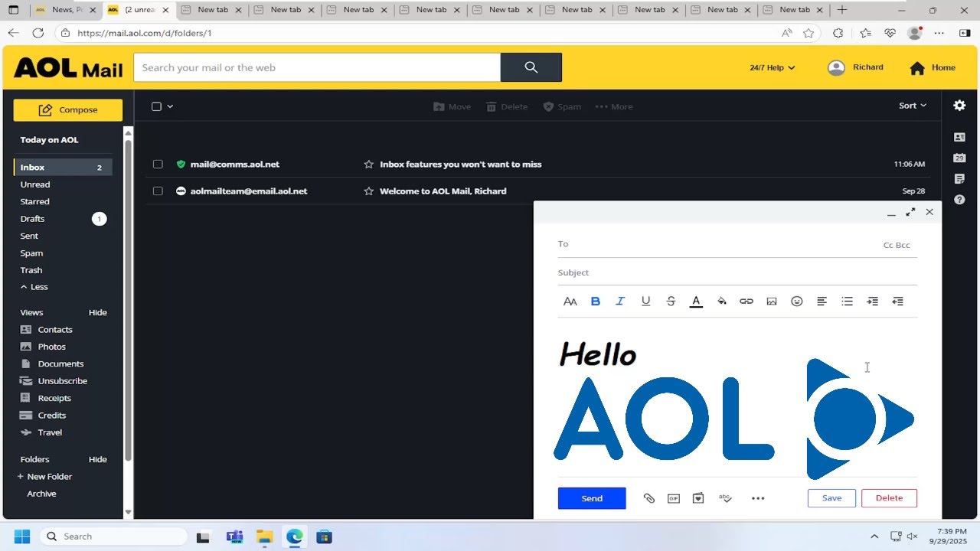Increase indent of the text

coord(872,302)
